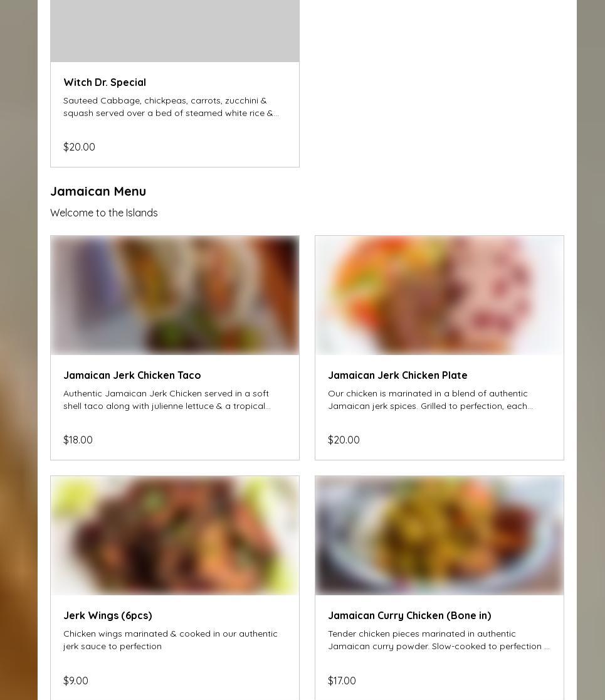Click the $20.00 Jerk Chicken Plate price

(344, 440)
